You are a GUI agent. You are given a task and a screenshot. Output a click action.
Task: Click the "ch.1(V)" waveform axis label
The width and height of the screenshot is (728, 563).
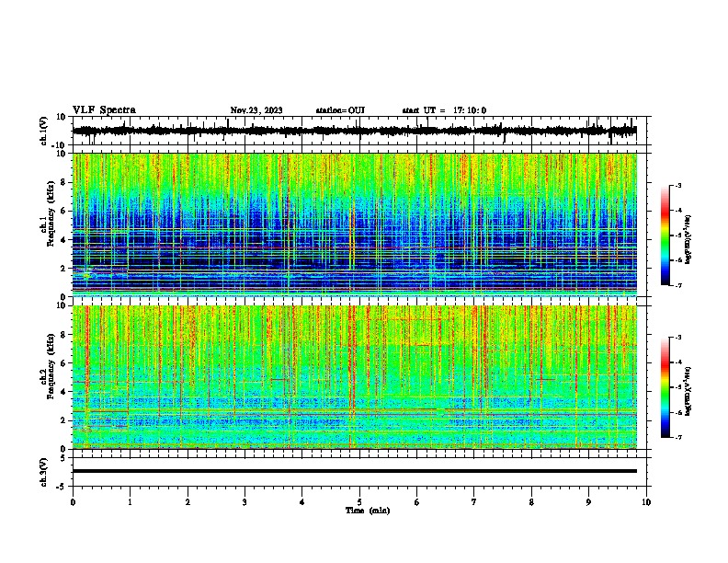click(44, 131)
